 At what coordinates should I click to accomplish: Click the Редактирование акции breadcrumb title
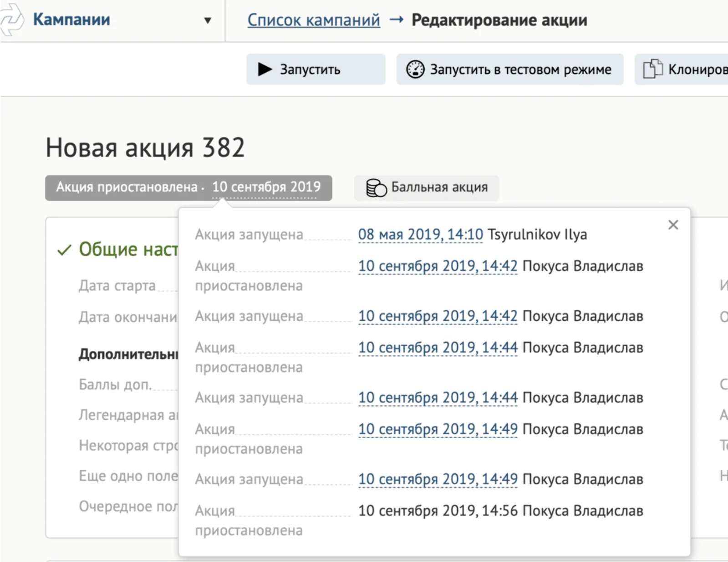(499, 20)
